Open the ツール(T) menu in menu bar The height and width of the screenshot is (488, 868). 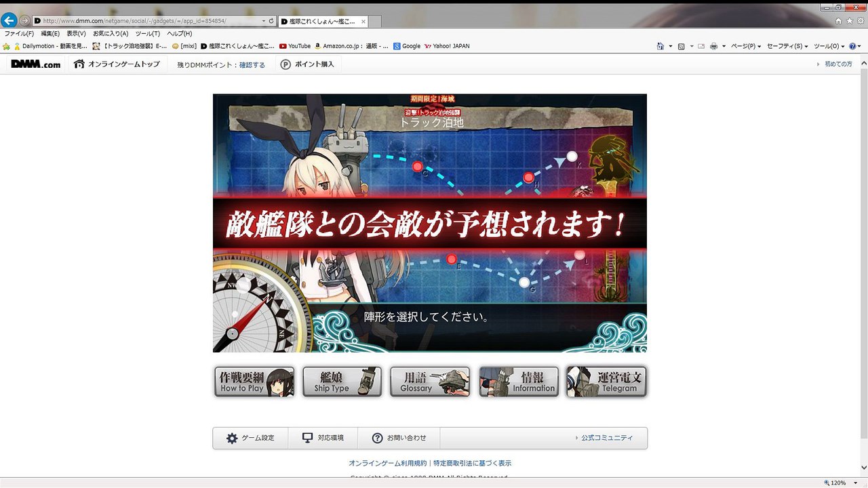point(148,33)
